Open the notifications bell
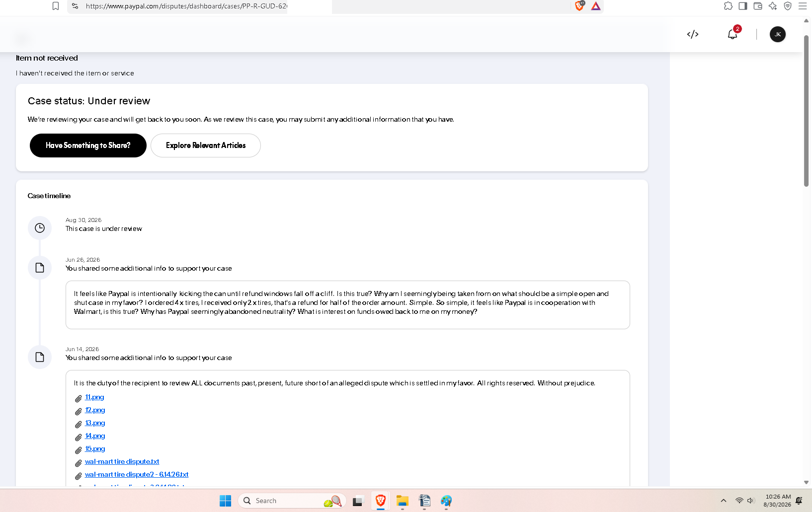The image size is (812, 512). coord(732,34)
